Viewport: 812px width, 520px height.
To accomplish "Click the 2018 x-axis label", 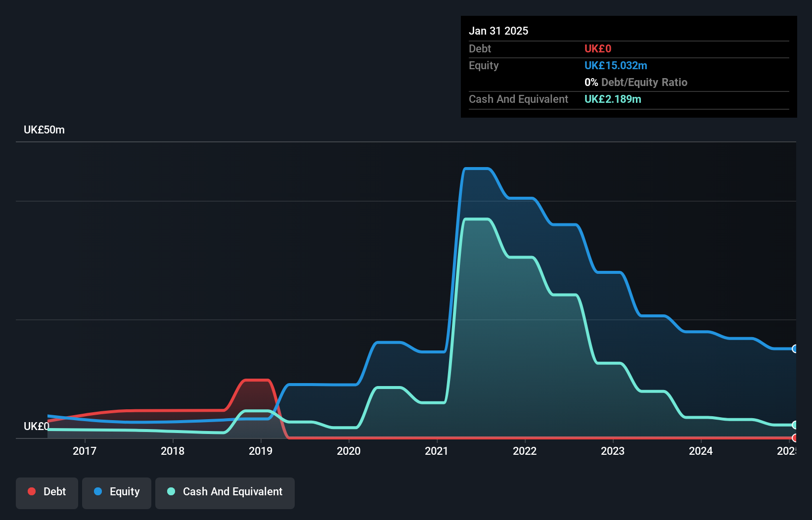I will (x=173, y=451).
